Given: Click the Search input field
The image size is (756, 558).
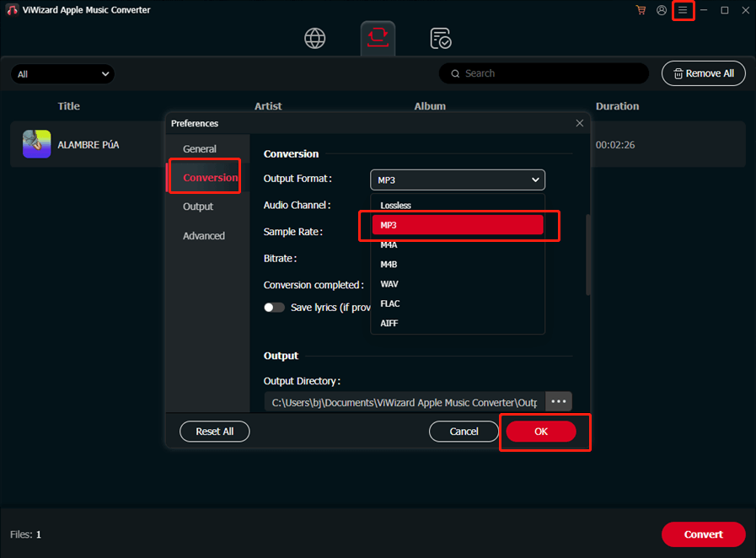Looking at the screenshot, I should (548, 74).
